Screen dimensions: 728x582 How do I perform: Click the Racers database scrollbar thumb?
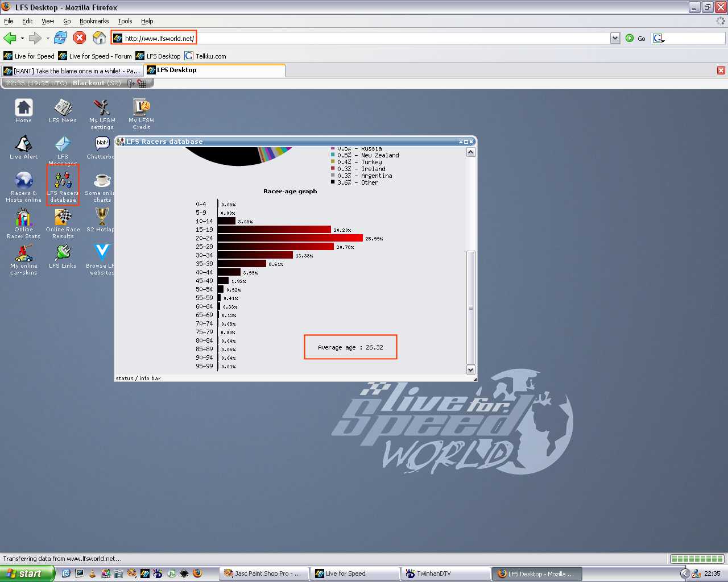(x=470, y=307)
